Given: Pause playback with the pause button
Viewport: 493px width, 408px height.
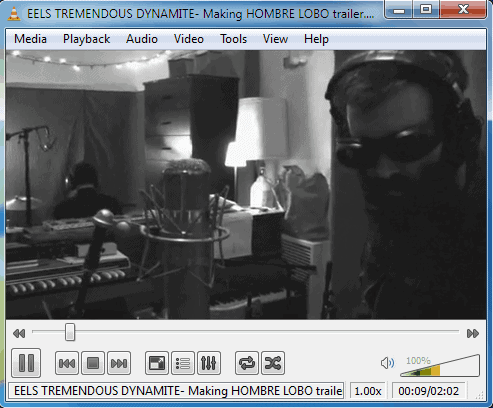Looking at the screenshot, I should (26, 363).
